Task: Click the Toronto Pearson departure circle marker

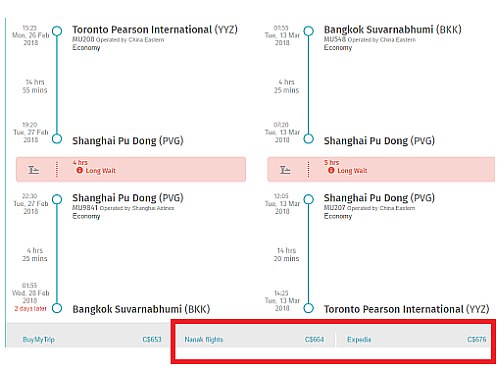Action: tap(57, 31)
